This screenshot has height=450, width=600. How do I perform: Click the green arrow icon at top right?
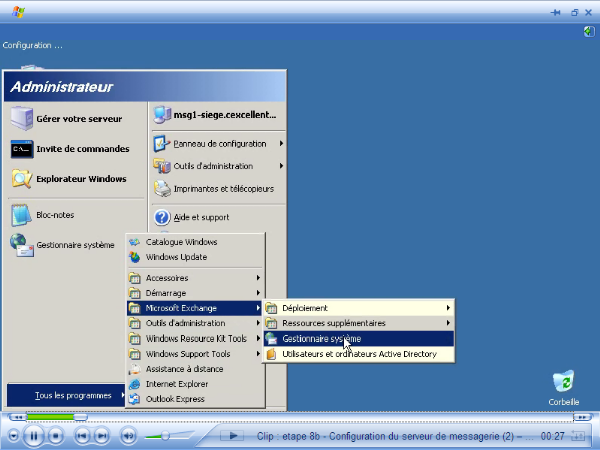[x=589, y=31]
